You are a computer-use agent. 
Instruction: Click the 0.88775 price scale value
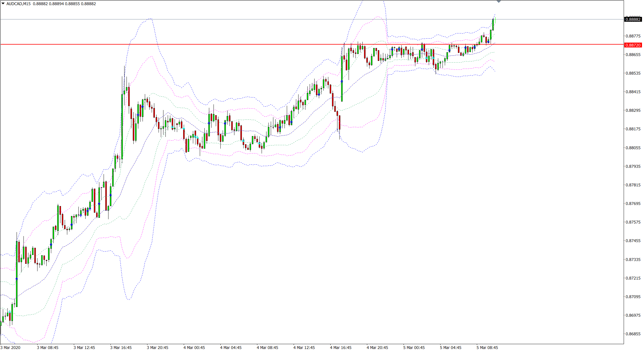(633, 36)
